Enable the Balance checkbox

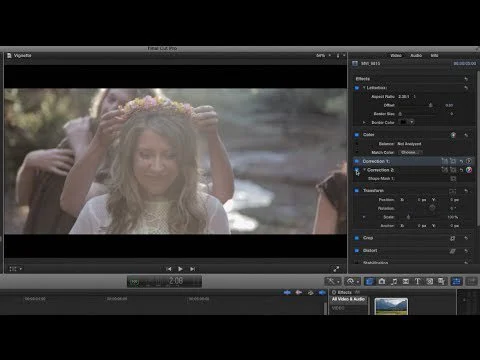click(x=356, y=144)
